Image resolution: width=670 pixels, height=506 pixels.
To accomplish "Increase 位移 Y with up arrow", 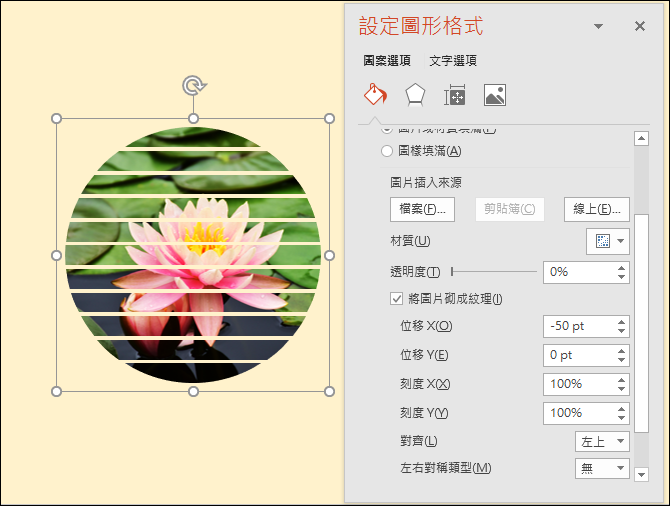I will [621, 351].
